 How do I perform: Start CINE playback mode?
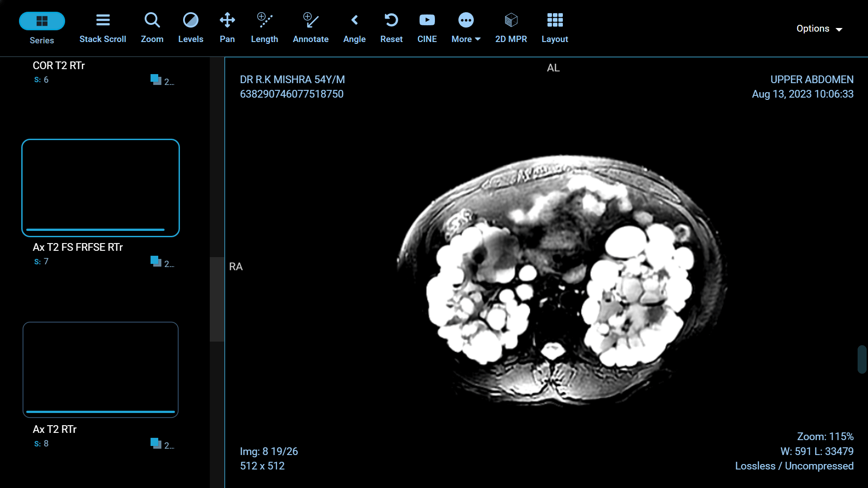click(x=427, y=27)
